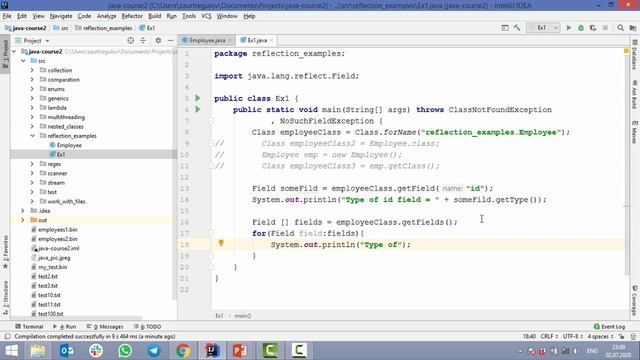
Task: Build project with the hammer icon
Action: click(517, 28)
